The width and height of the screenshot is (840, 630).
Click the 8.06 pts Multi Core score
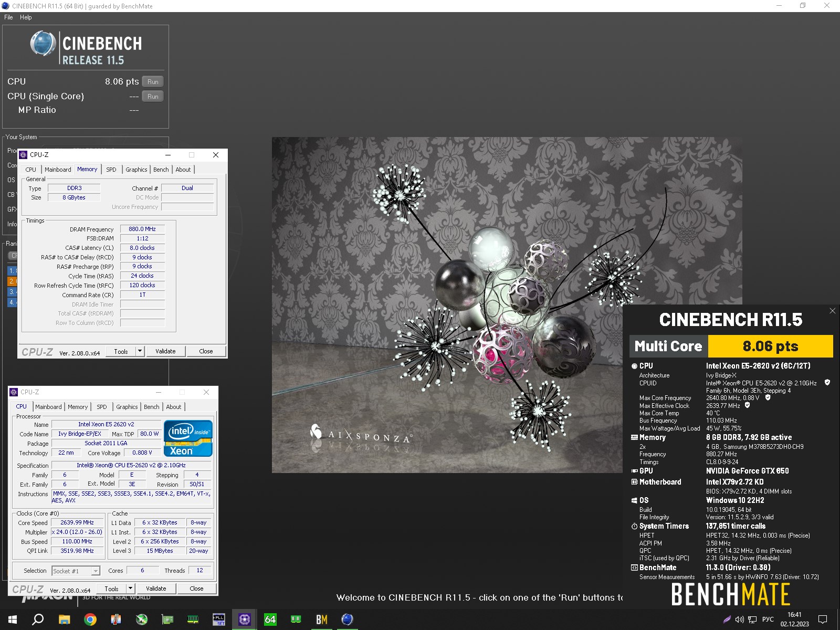click(770, 346)
